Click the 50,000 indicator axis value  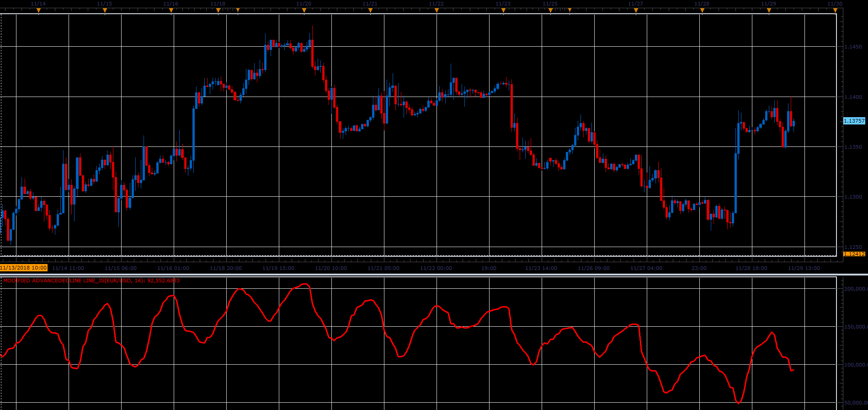[856, 403]
